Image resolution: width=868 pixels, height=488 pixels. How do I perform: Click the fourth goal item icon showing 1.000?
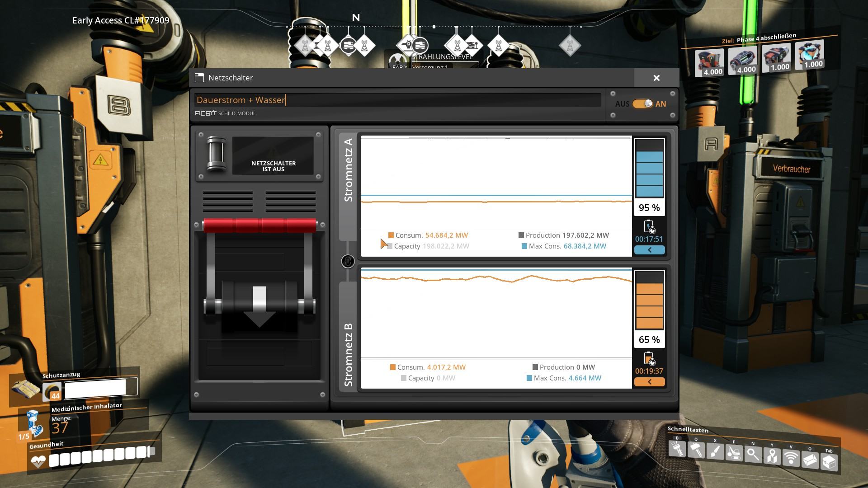(x=809, y=55)
